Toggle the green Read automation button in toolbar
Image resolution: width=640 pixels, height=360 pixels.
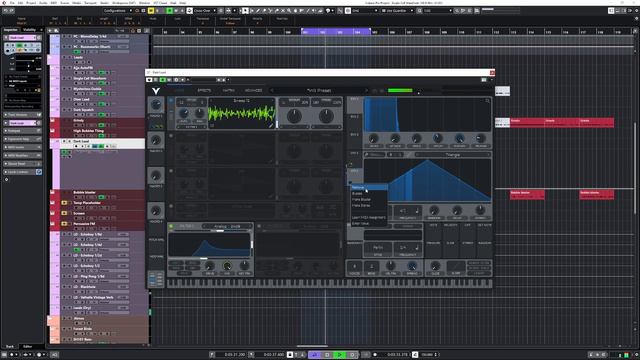pos(169,11)
